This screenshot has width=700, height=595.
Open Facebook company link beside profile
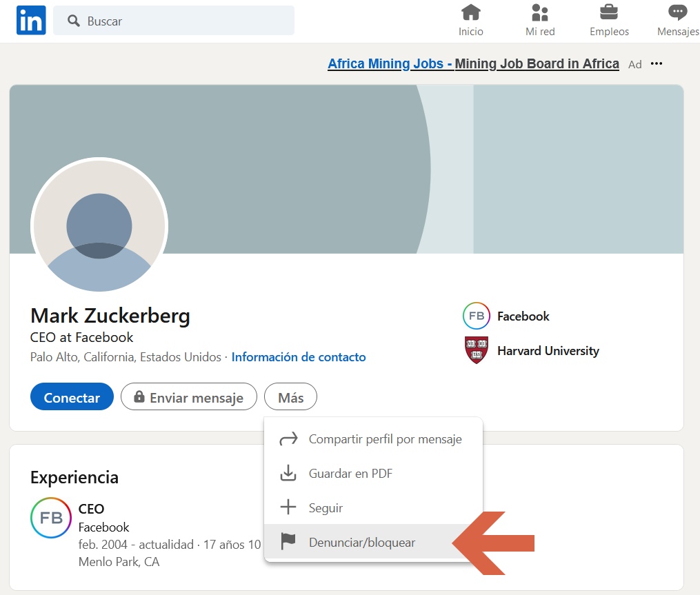(x=523, y=316)
